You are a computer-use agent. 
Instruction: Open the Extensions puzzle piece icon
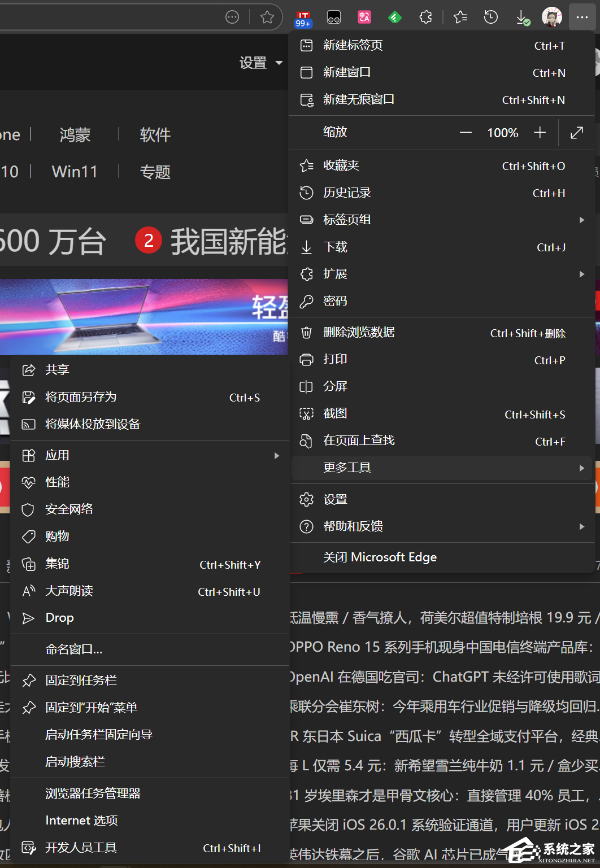coord(425,17)
